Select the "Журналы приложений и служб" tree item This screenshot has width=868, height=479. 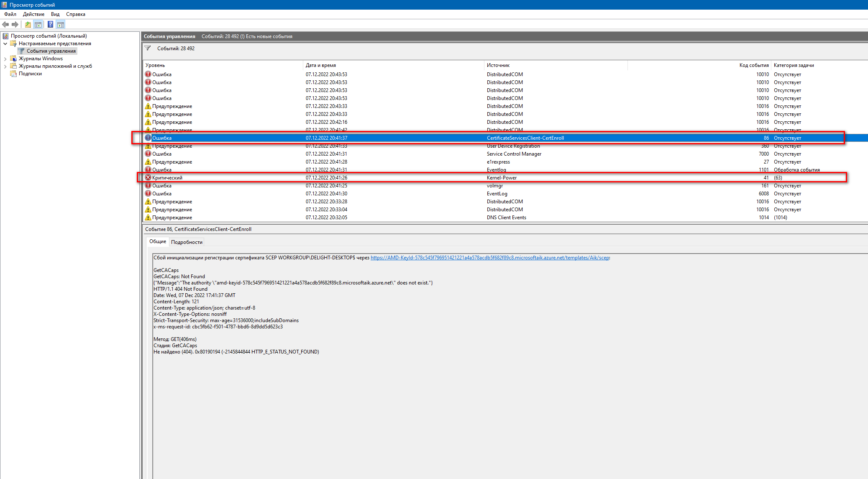(55, 66)
